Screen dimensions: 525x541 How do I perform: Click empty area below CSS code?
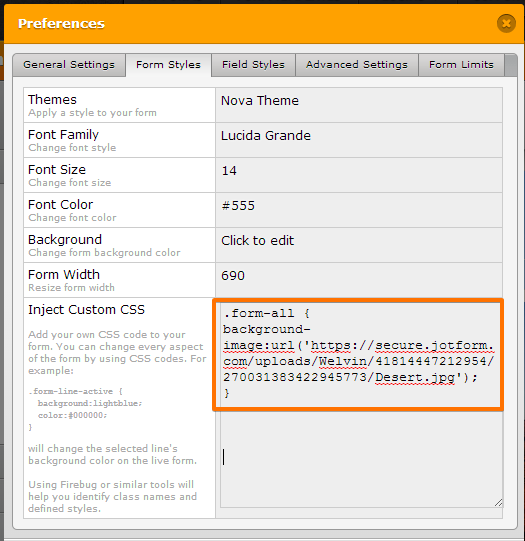(x=361, y=459)
